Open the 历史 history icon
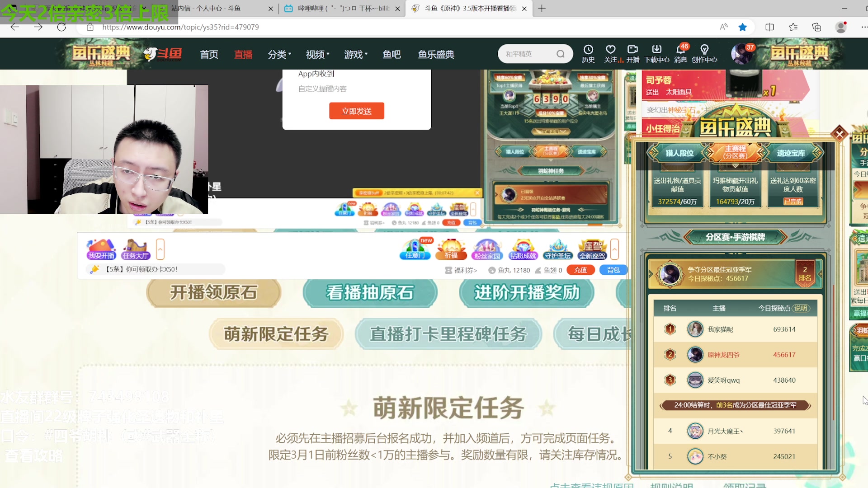The height and width of the screenshot is (488, 868). [588, 53]
